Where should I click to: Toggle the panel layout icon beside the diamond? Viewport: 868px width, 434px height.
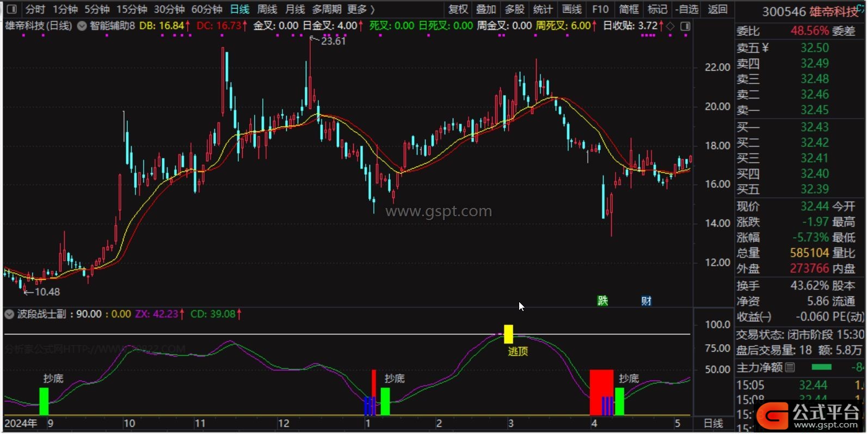coord(685,26)
